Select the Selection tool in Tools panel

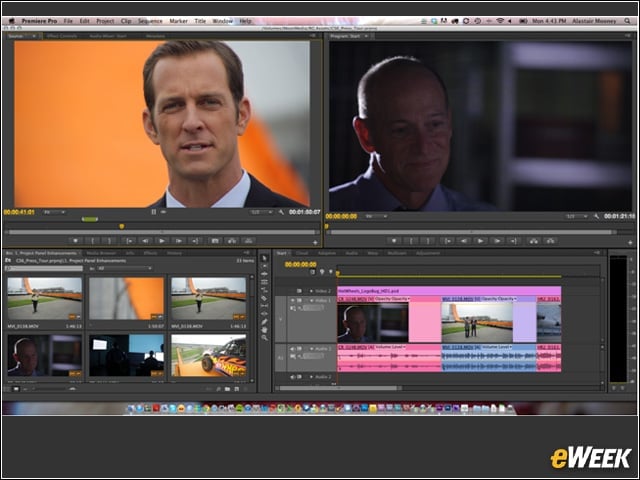[264, 258]
